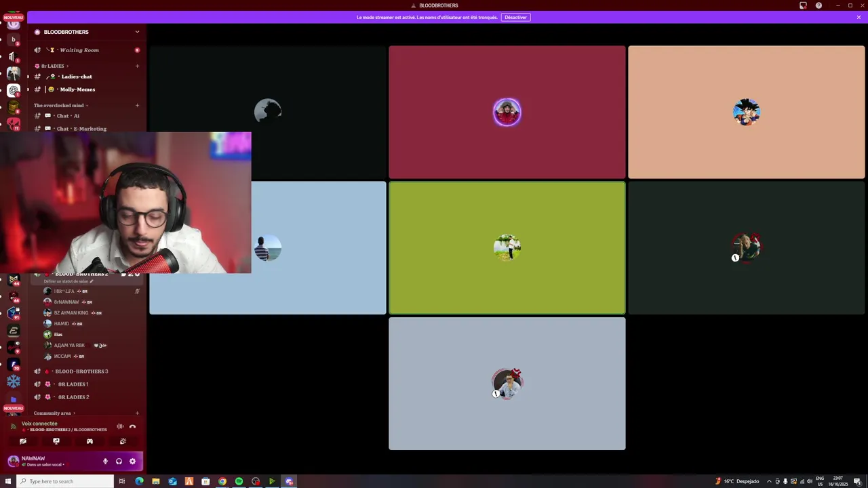Show hidden system tray icons

click(x=769, y=481)
